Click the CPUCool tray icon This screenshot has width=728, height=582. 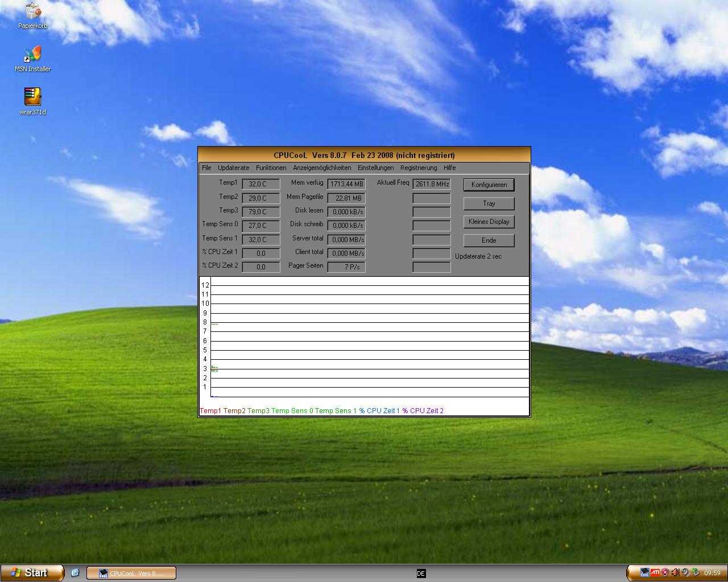[644, 573]
